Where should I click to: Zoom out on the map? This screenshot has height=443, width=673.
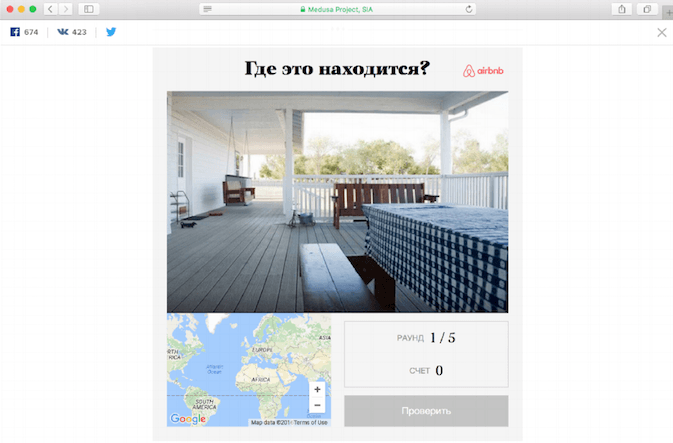tap(317, 405)
